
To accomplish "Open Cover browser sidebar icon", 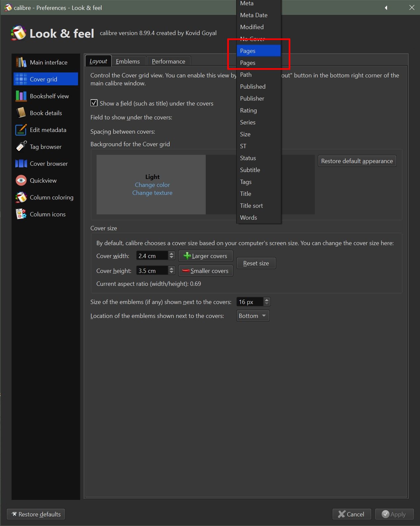I will tap(21, 163).
